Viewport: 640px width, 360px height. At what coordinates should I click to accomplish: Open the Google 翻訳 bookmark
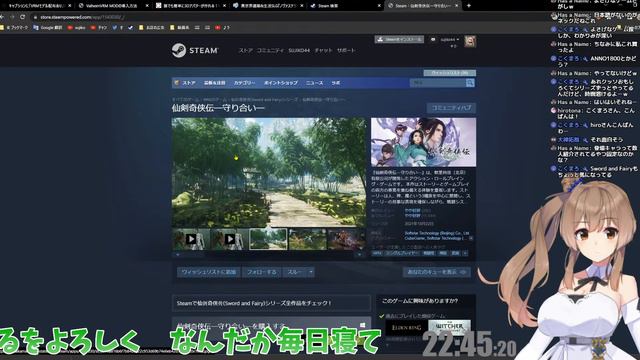48,27
